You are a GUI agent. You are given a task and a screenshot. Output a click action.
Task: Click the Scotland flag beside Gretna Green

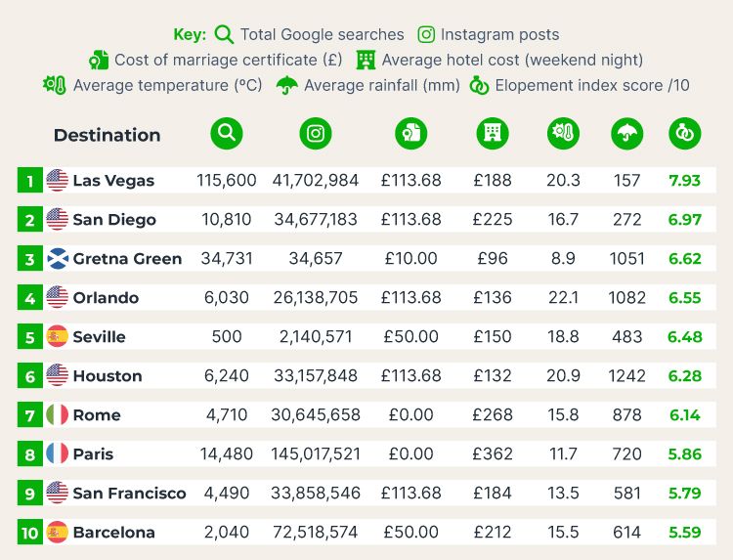click(58, 258)
